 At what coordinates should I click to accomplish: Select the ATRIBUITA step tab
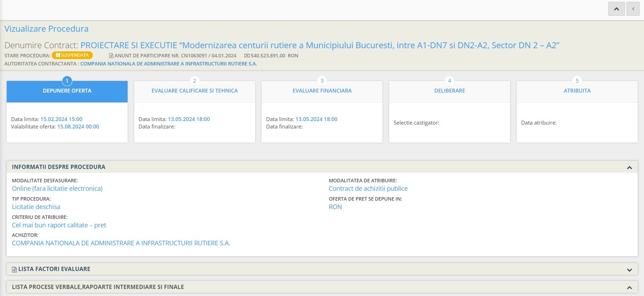click(x=577, y=92)
